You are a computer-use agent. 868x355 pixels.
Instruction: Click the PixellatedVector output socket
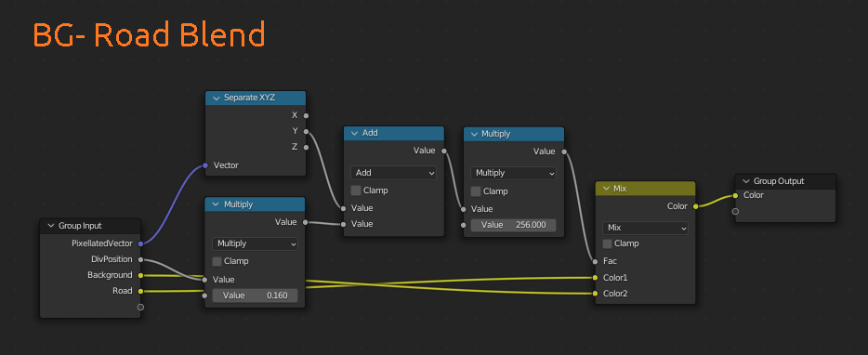pos(140,243)
